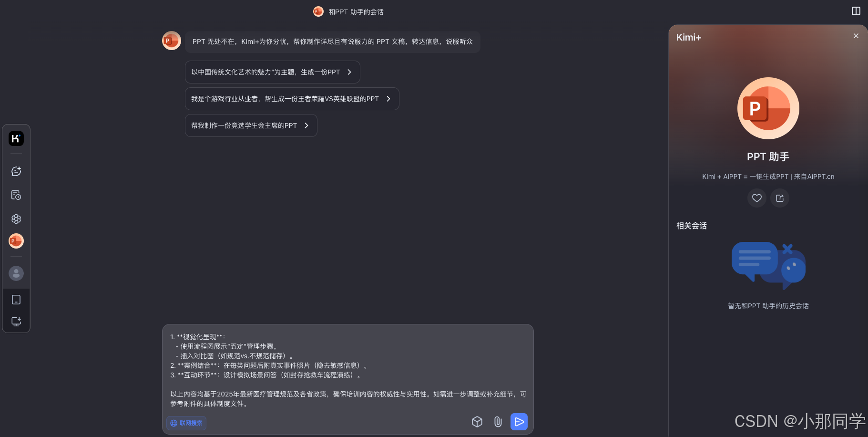This screenshot has height=437, width=868.
Task: Open the user avatar profile
Action: [16, 273]
